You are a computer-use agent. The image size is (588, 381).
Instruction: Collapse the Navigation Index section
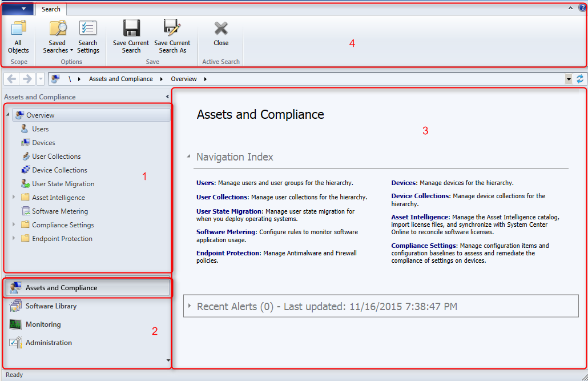tap(188, 156)
